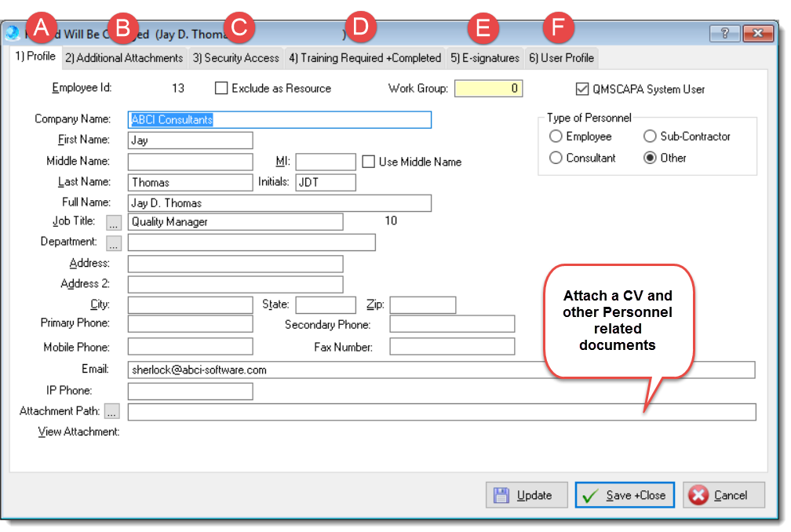Open Department lookup ellipsis button
This screenshot has width=791, height=532.
tap(114, 242)
